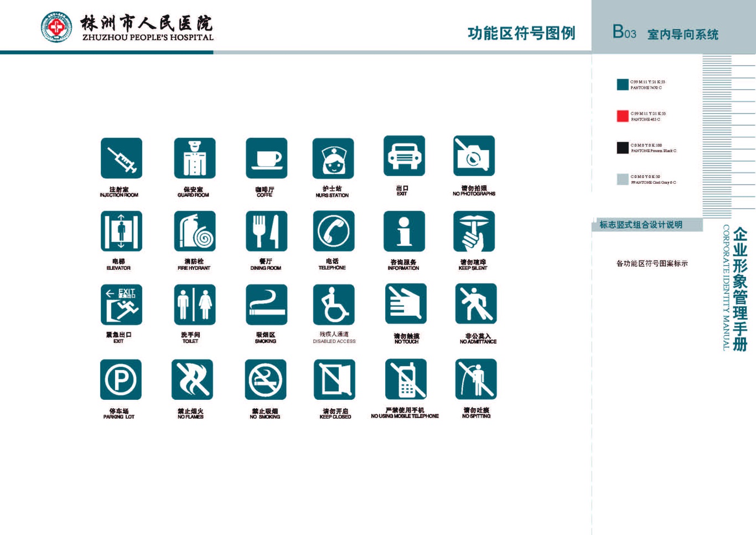
Task: Select the NO TOUCH caption
Action: (x=406, y=342)
